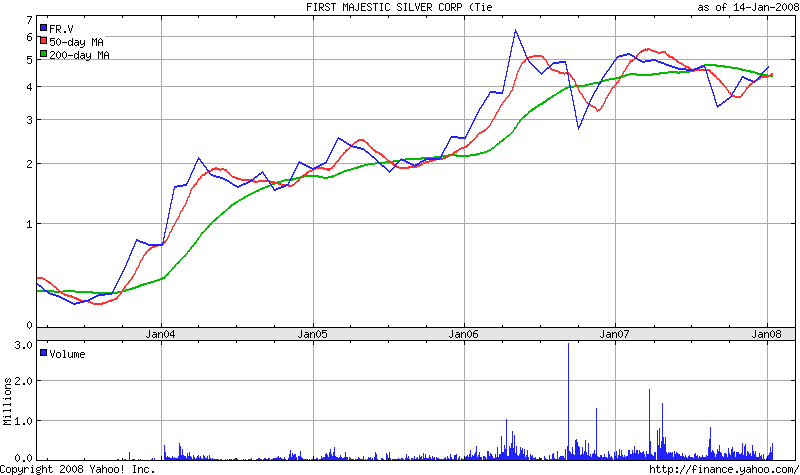
Task: Click the blue FR.V legend swatch
Action: click(43, 28)
